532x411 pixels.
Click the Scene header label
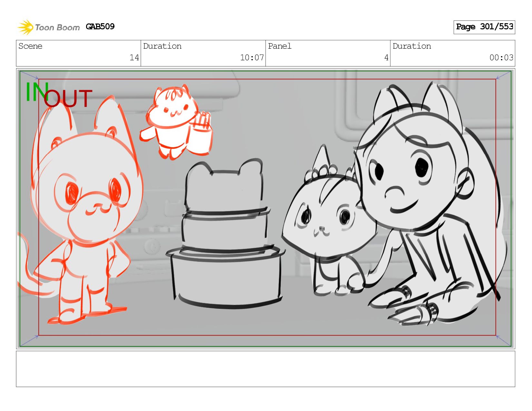(30, 46)
